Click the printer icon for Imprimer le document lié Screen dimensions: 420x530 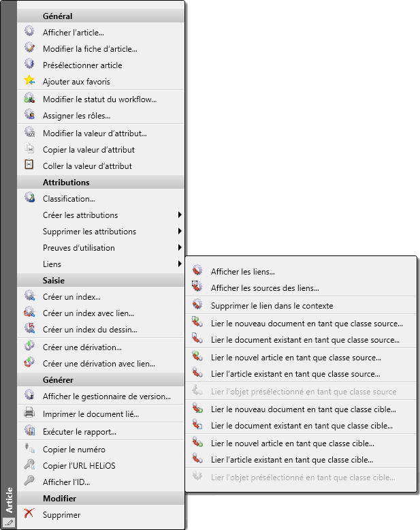(x=29, y=412)
